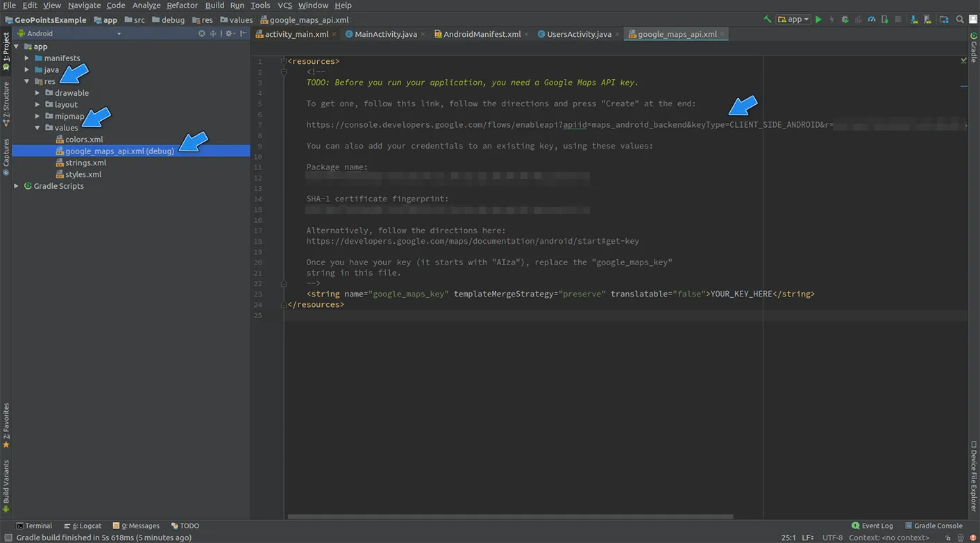Open the Gradle Console
The height and width of the screenshot is (543, 980).
click(933, 526)
